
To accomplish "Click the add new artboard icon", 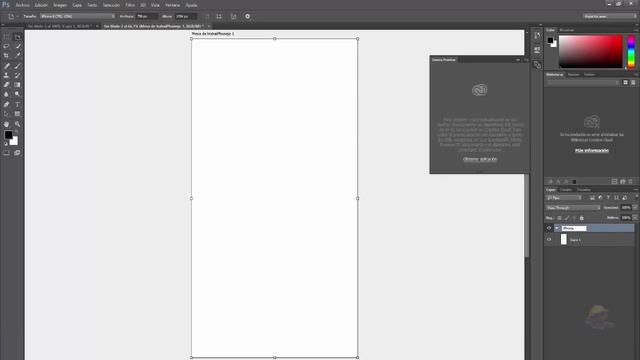I will click(x=233, y=16).
